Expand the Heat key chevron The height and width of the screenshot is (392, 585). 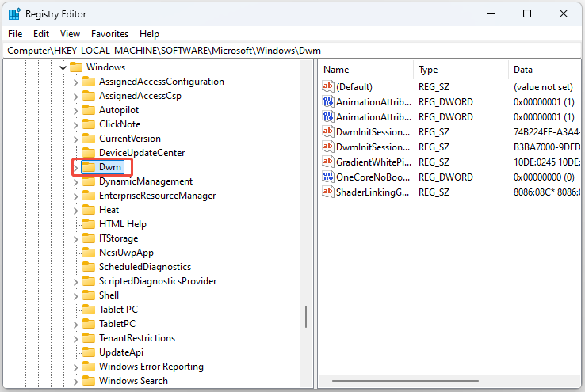76,211
